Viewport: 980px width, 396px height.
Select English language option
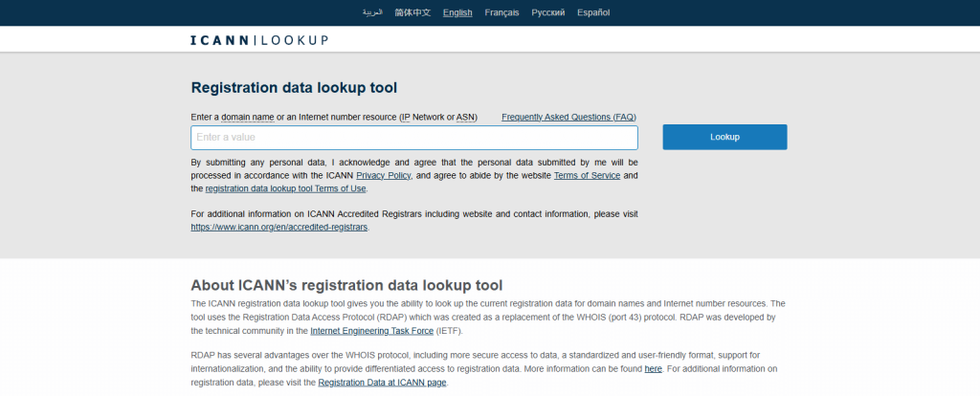click(457, 12)
